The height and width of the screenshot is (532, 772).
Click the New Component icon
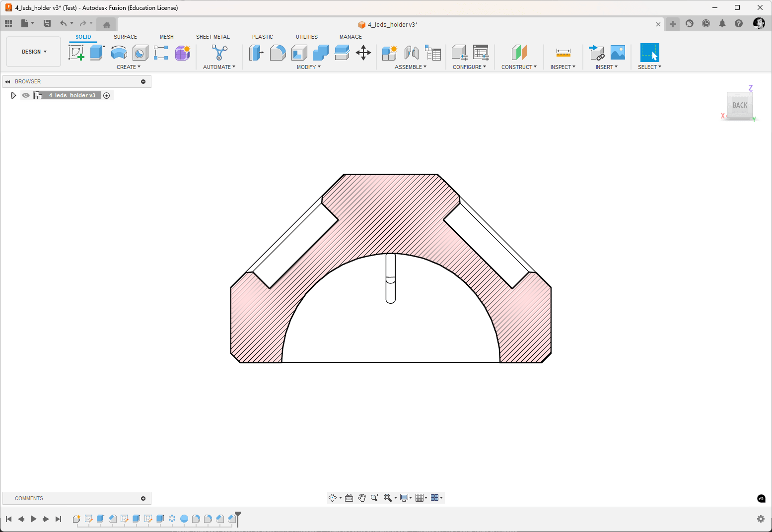pyautogui.click(x=390, y=52)
